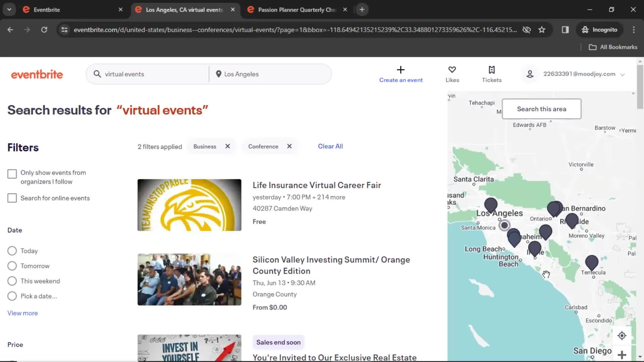This screenshot has height=362, width=644.
Task: Click Clear All filters button
Action: 330,146
